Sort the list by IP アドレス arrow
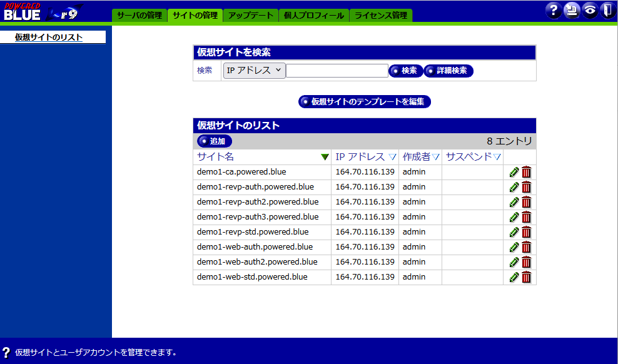The width and height of the screenshot is (618, 364). [392, 157]
